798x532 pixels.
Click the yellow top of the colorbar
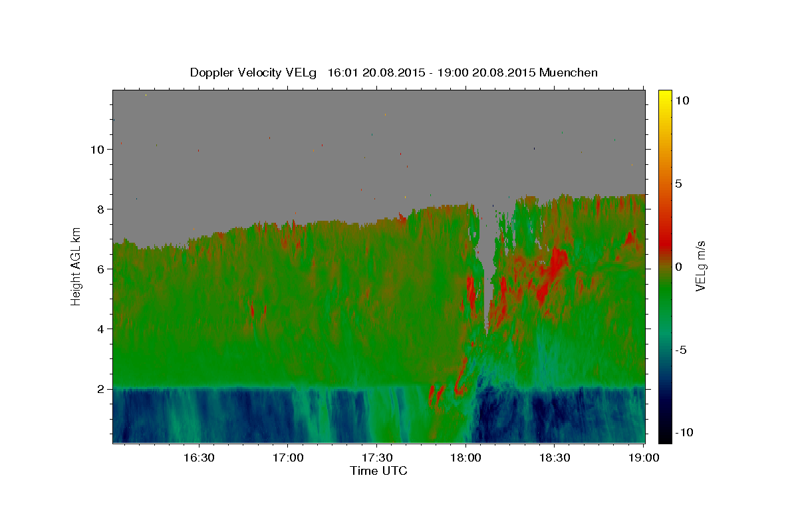point(665,98)
